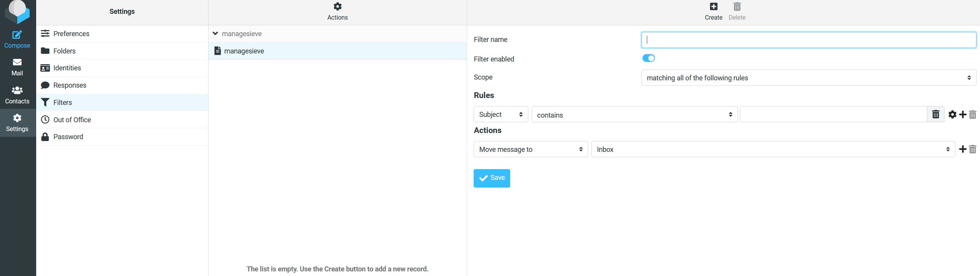980x276 pixels.
Task: Select the managesieve filter set entry
Action: (x=244, y=51)
